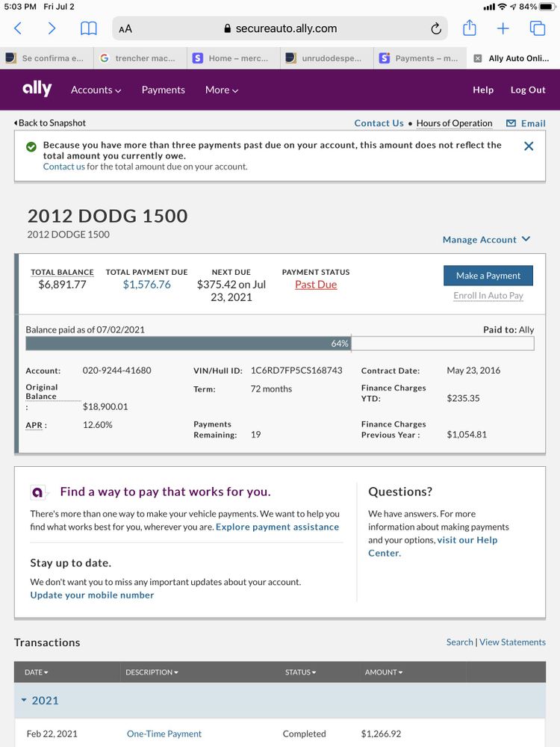560x747 pixels.
Task: Tap the battery status indicator
Action: click(547, 7)
